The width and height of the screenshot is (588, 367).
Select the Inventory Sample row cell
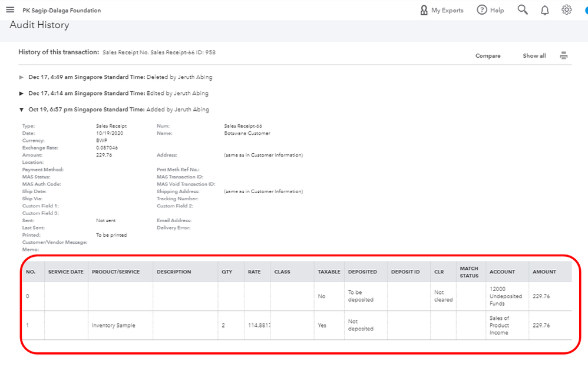click(113, 325)
